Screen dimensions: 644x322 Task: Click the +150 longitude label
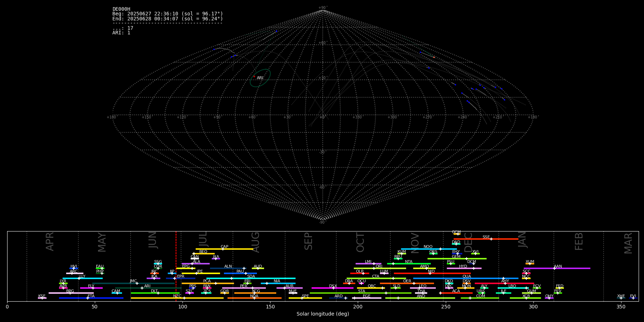pyautogui.click(x=146, y=117)
